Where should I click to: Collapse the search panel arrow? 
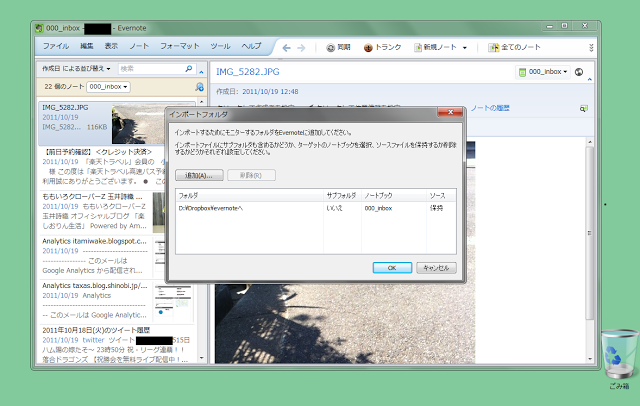(x=201, y=72)
